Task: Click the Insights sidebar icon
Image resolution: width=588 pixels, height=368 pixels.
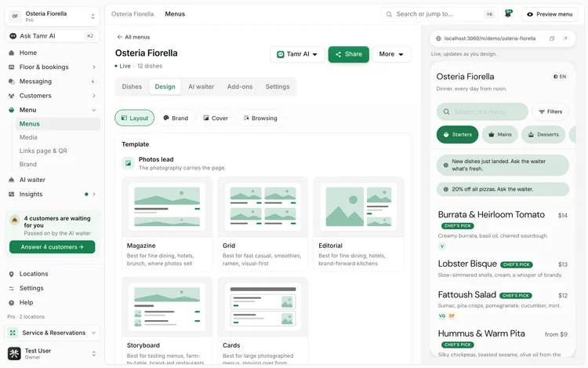Action: [12, 195]
